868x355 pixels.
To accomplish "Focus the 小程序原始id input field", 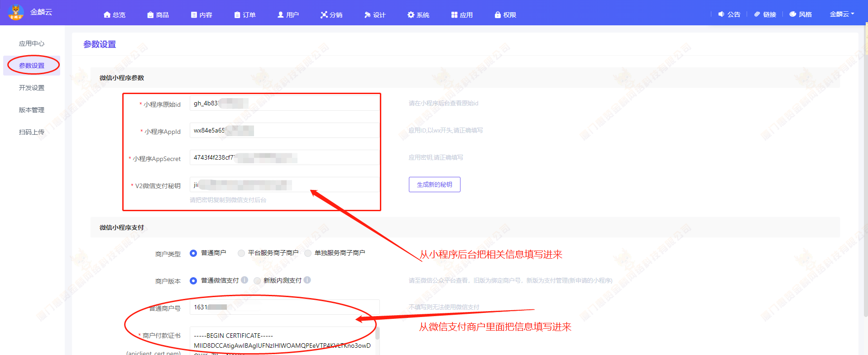I will point(284,103).
